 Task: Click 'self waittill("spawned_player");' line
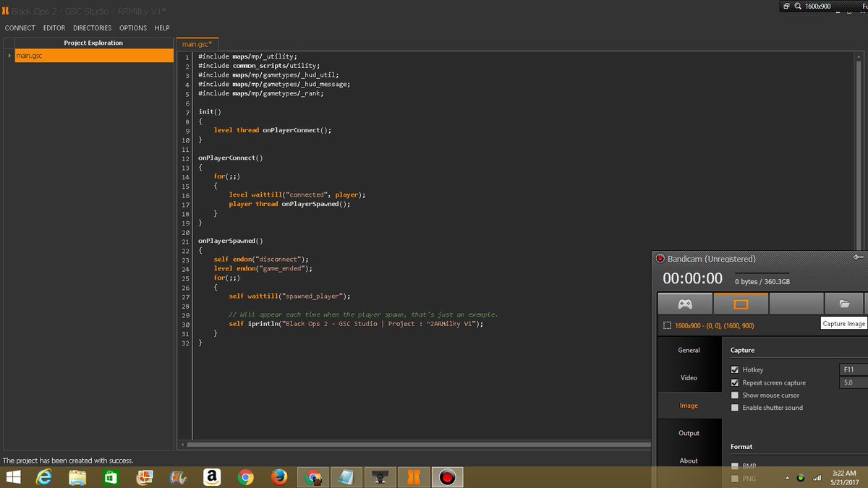(289, 296)
